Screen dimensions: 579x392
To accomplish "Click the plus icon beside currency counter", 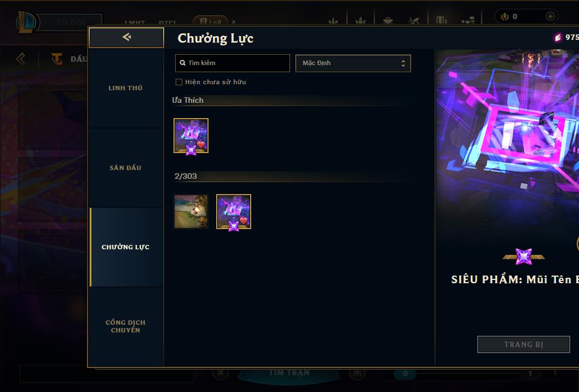I will 550,16.
